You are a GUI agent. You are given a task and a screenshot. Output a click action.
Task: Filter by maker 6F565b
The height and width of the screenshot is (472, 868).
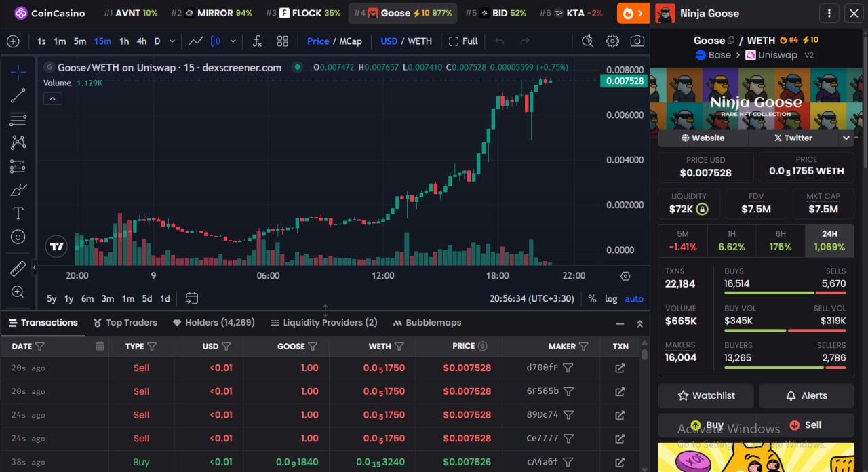pos(568,391)
